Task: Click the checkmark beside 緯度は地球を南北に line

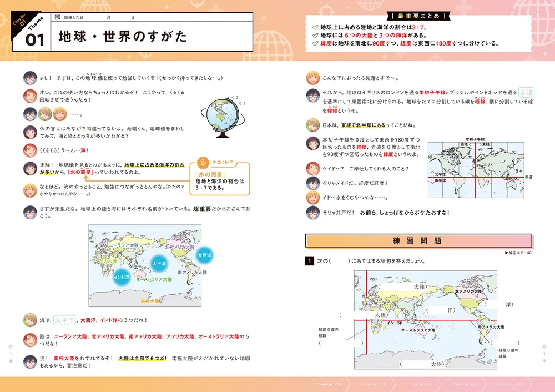Action: [315, 43]
